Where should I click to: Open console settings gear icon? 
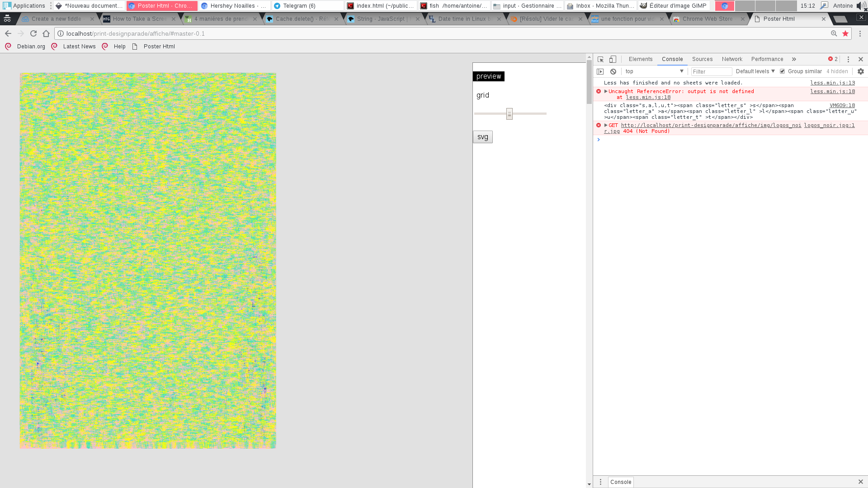pos(860,71)
